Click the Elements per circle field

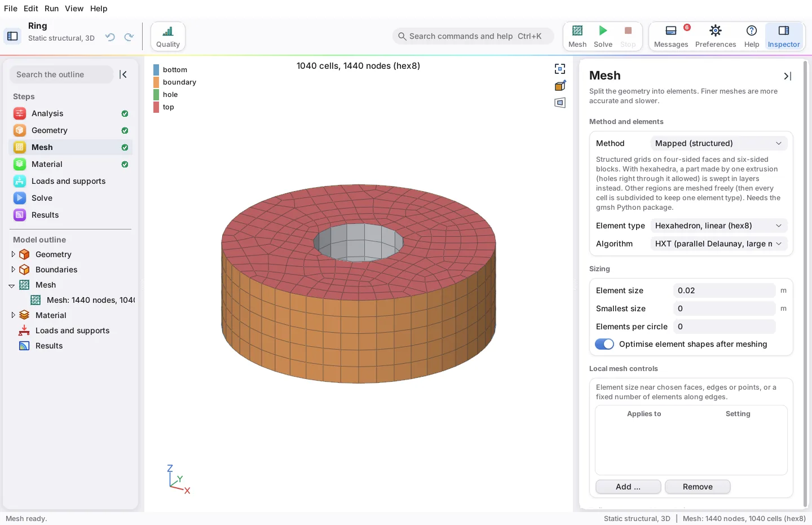[x=725, y=327]
